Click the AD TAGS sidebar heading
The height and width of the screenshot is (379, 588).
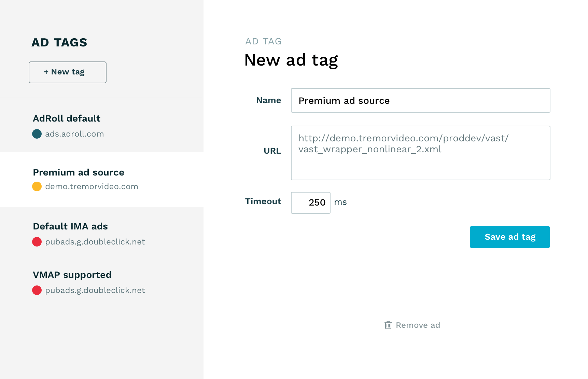59,43
